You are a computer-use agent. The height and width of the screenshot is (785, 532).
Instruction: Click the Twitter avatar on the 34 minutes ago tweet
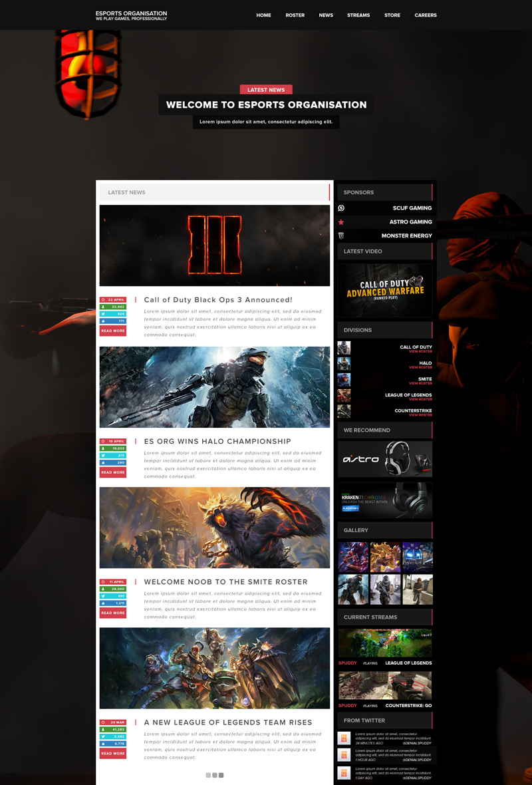coord(344,738)
